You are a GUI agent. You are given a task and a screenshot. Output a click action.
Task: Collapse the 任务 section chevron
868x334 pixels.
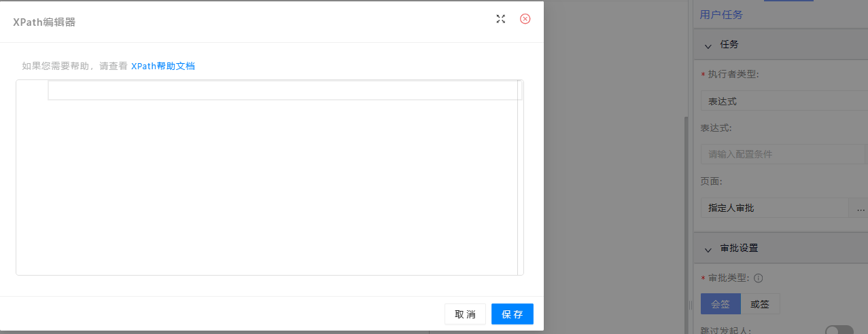pyautogui.click(x=708, y=45)
